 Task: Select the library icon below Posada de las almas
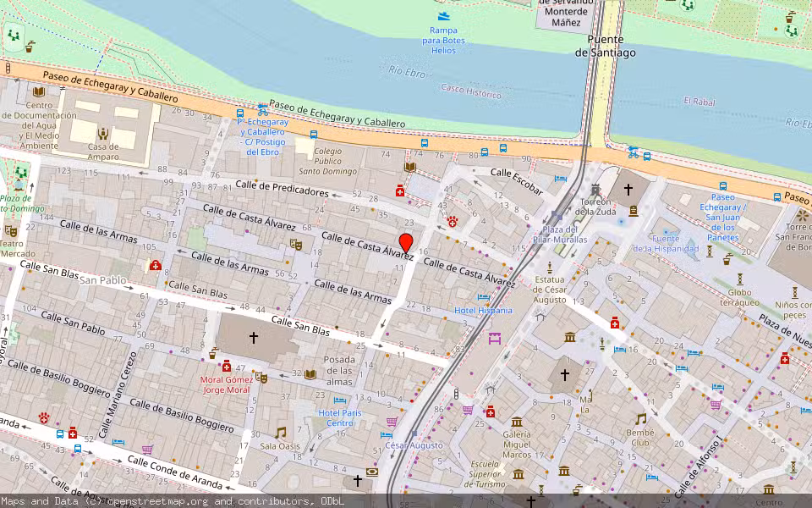coord(310,374)
